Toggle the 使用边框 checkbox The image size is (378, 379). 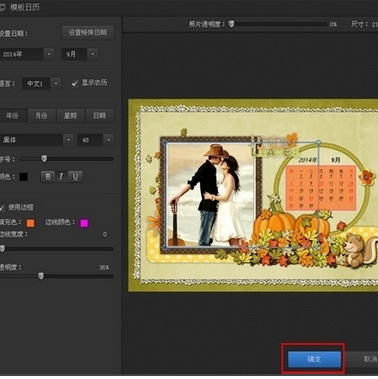coord(2,208)
